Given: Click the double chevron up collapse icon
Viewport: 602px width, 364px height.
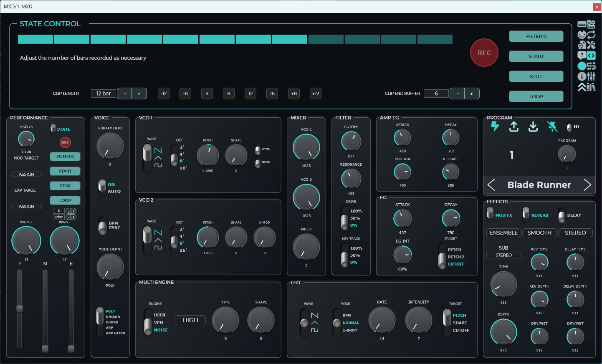Looking at the screenshot, I should click(x=582, y=87).
